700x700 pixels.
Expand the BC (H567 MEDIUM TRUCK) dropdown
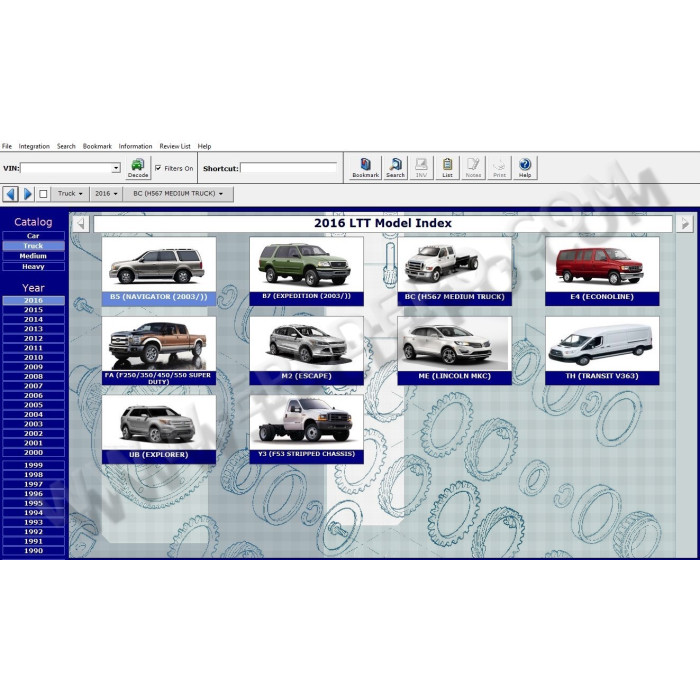point(178,194)
